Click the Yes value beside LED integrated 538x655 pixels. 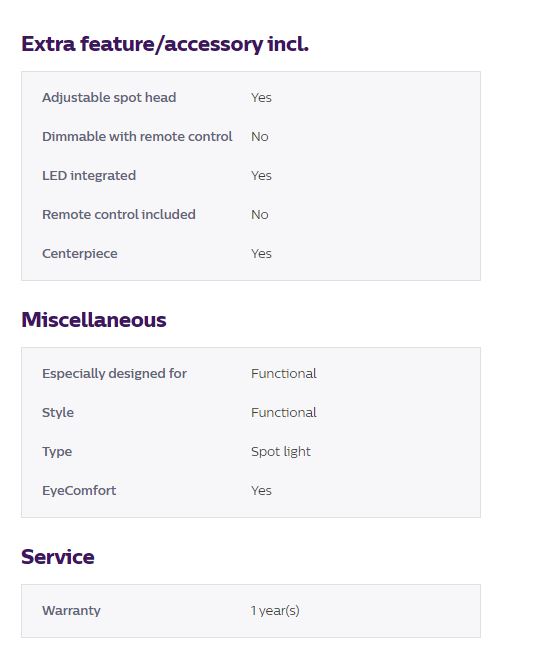click(261, 175)
